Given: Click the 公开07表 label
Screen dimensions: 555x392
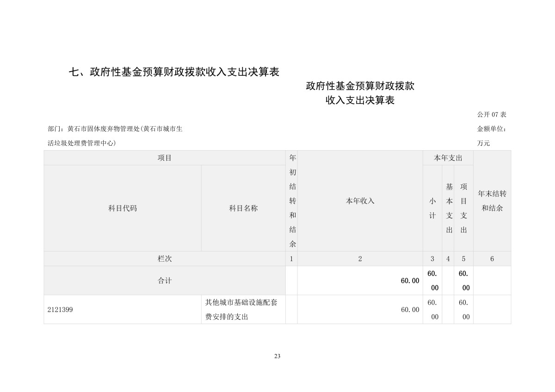Looking at the screenshot, I should (x=492, y=115).
